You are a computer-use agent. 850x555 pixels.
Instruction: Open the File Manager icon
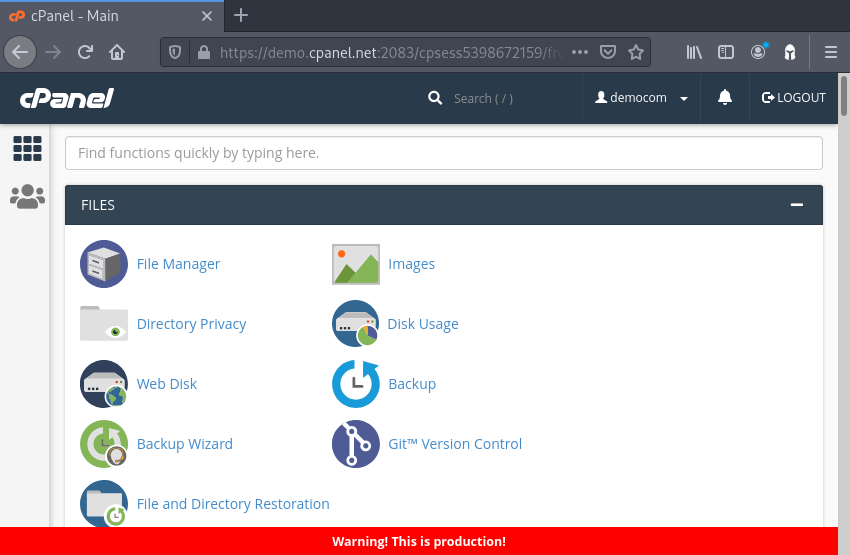tap(104, 264)
